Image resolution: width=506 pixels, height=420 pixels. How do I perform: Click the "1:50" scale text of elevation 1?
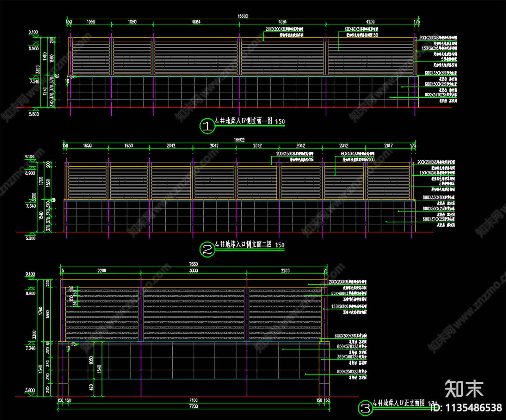(x=280, y=122)
